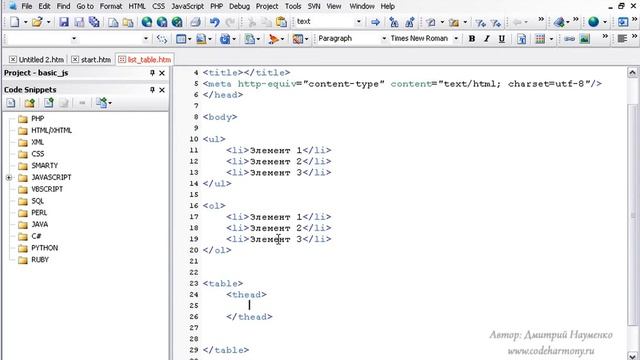
Task: Open the Times New Roman font dropdown
Action: [x=456, y=39]
